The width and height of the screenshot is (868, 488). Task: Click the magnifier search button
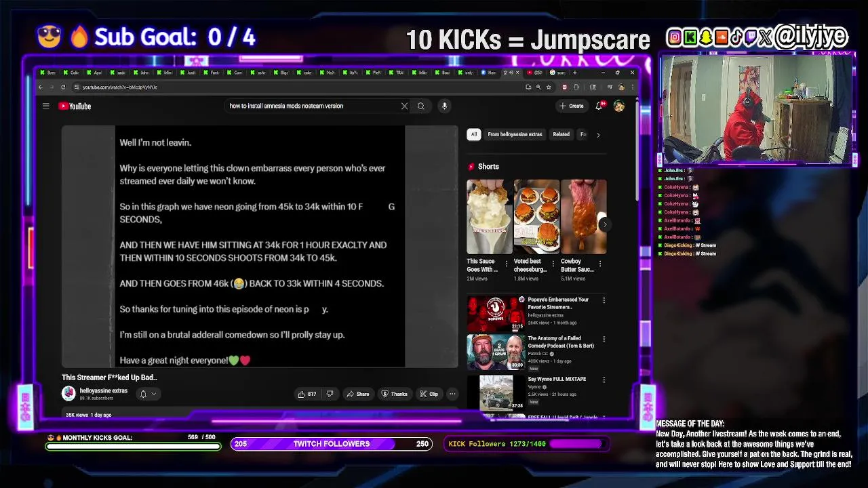tap(420, 106)
